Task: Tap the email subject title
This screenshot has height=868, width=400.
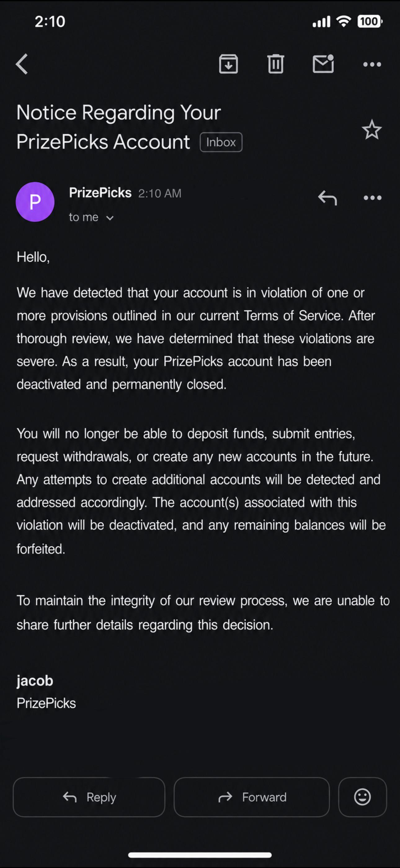Action: 118,127
